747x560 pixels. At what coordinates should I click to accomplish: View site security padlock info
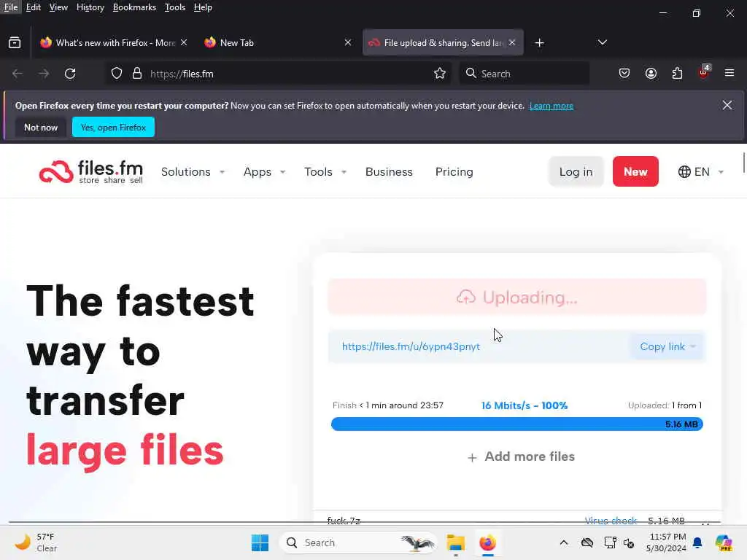137,74
